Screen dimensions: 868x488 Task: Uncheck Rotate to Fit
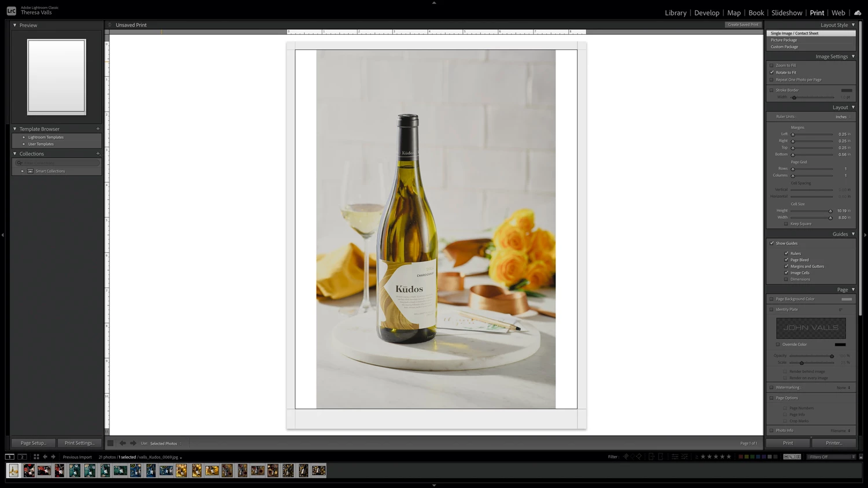pyautogui.click(x=771, y=72)
